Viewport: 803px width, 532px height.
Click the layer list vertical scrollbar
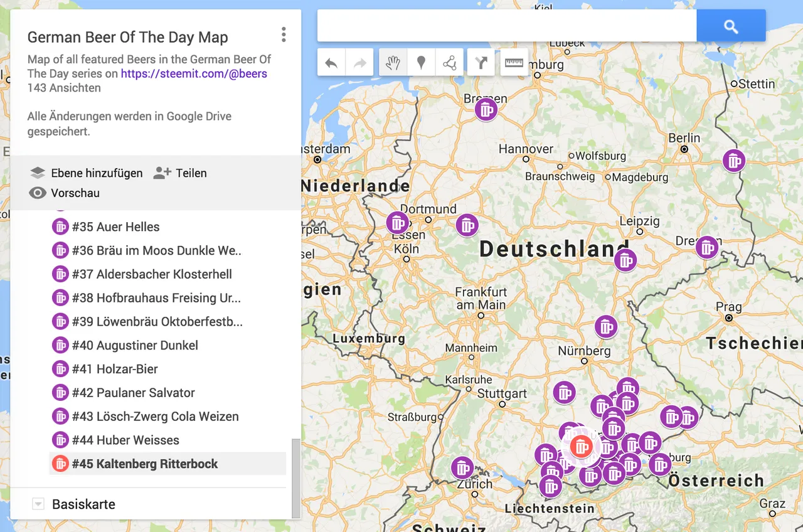click(296, 478)
